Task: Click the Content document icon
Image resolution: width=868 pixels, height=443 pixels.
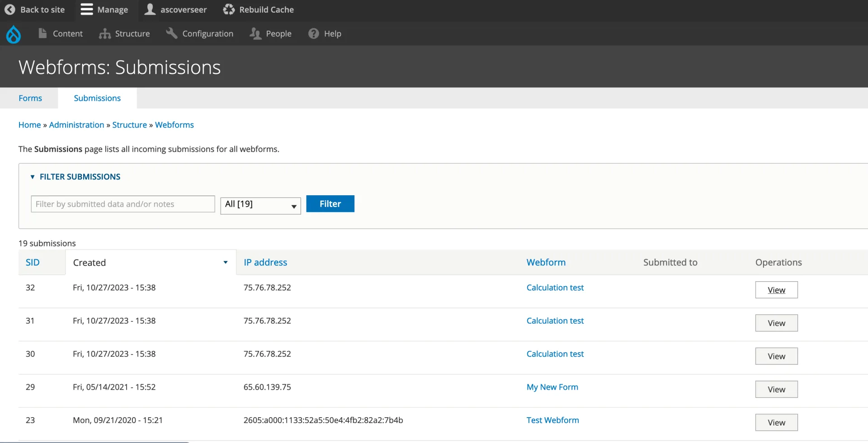Action: point(42,33)
